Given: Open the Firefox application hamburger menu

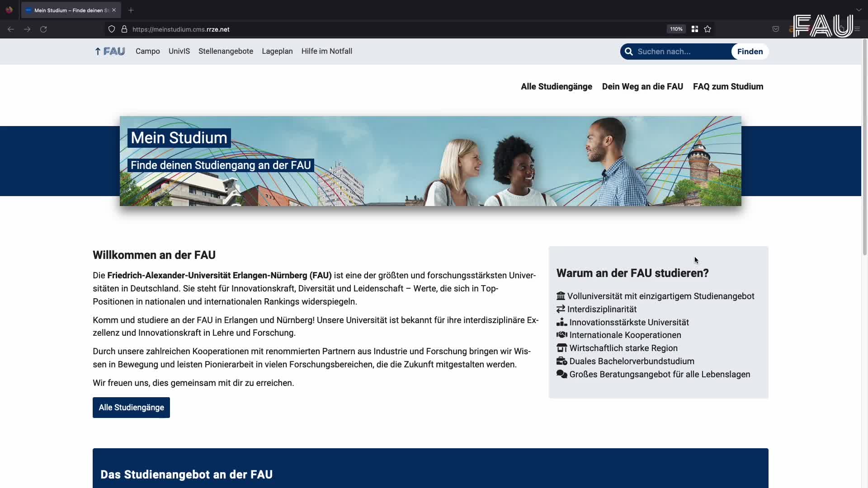Looking at the screenshot, I should click(857, 29).
